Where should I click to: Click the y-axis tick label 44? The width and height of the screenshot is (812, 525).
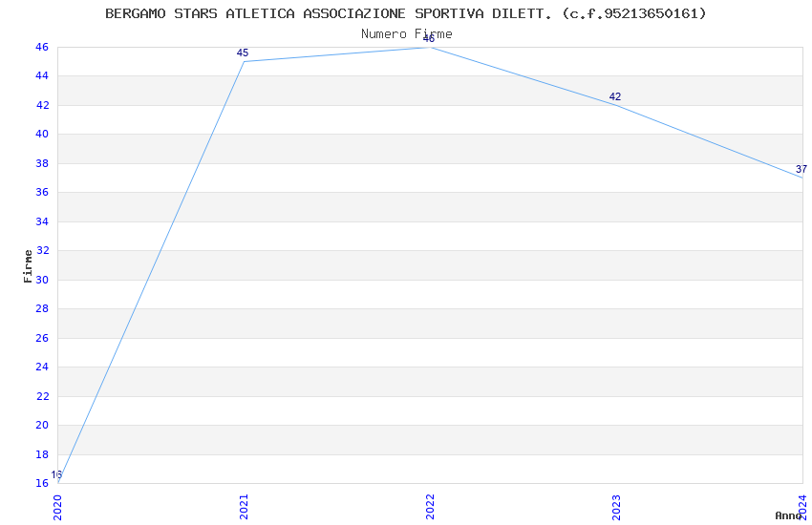[42, 76]
